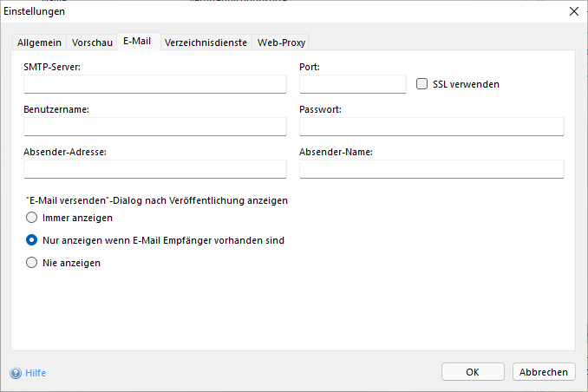Confirm settings with the OK button
Screen dimensions: 588x392
tap(473, 372)
